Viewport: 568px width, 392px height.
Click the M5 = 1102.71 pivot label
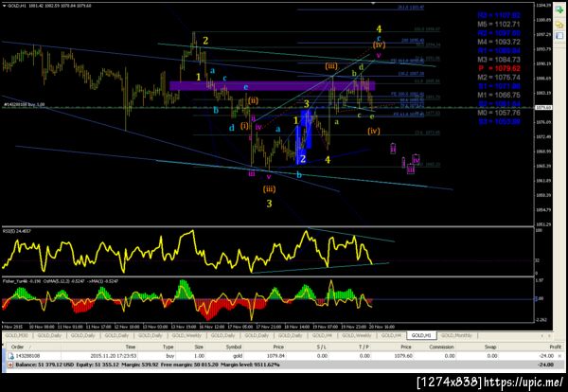pos(499,25)
